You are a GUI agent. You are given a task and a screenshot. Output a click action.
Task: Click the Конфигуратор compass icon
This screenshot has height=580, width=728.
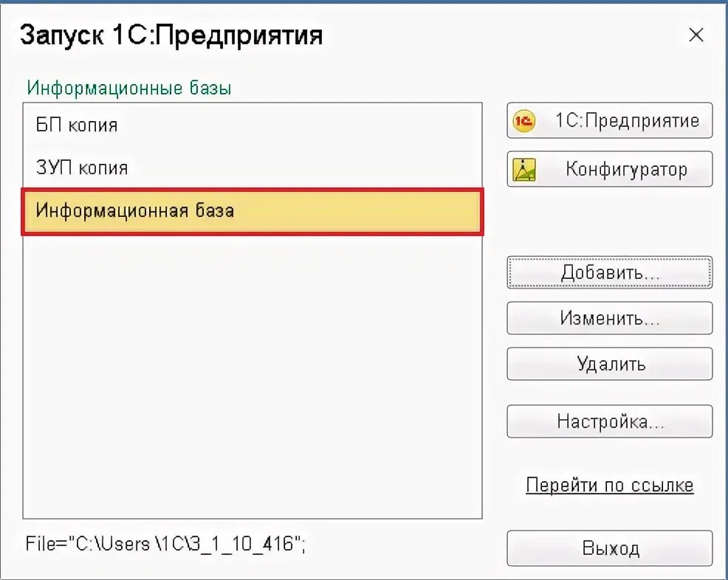click(523, 170)
